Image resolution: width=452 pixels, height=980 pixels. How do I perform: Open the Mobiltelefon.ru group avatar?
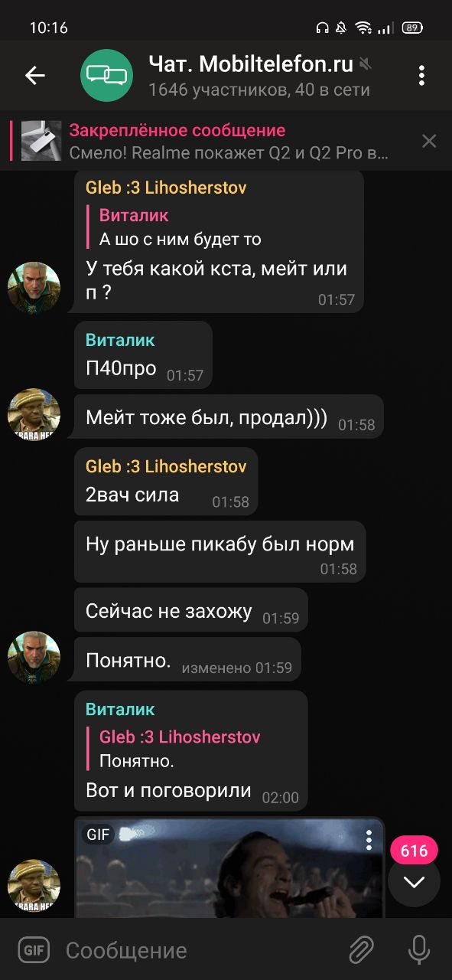point(106,75)
